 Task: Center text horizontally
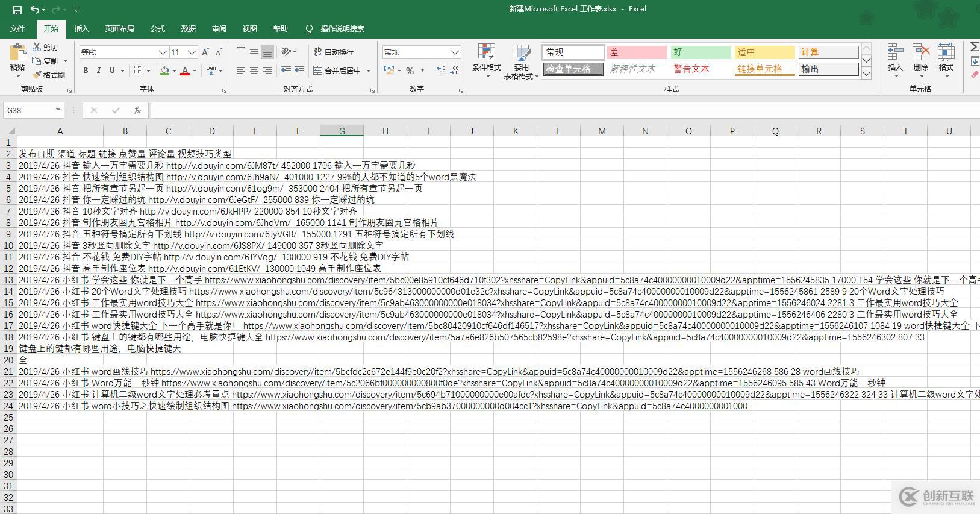(x=254, y=71)
